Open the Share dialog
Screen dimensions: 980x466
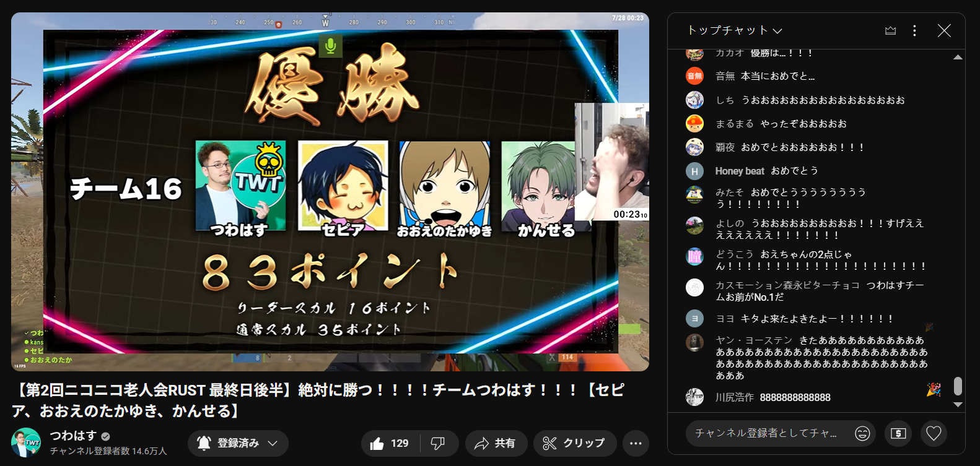(x=496, y=443)
